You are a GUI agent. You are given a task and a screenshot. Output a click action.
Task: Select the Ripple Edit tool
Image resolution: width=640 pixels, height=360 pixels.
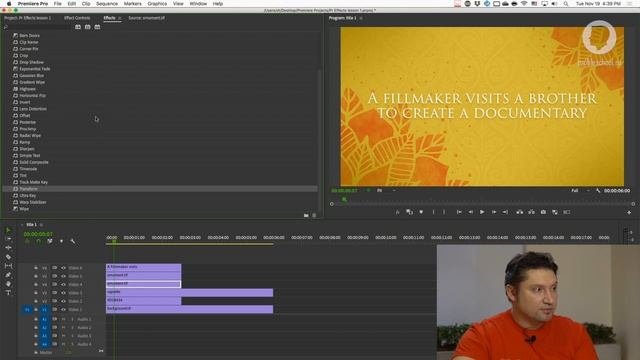[8, 248]
